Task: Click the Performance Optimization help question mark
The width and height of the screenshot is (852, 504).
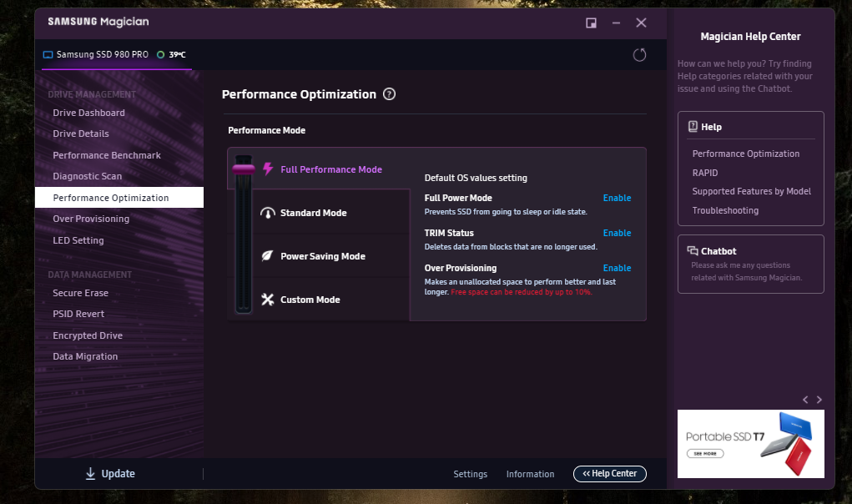Action: [x=389, y=94]
